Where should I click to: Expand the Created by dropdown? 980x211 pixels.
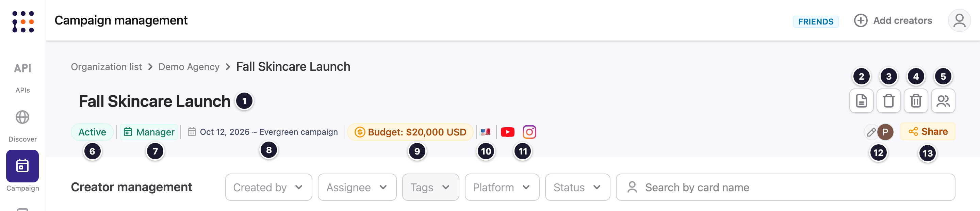(x=268, y=187)
